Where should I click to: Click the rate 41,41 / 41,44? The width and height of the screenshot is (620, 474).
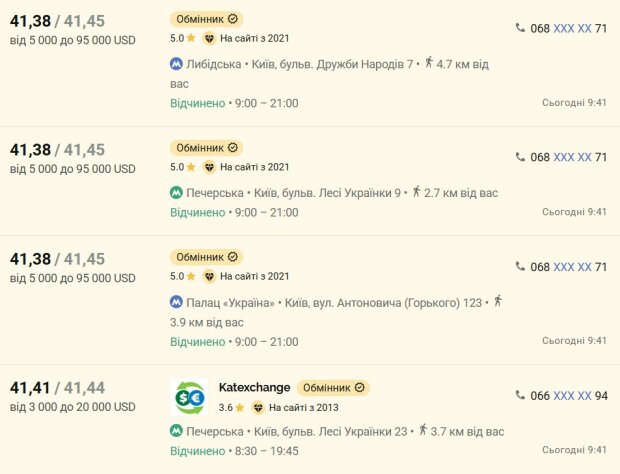coord(57,388)
